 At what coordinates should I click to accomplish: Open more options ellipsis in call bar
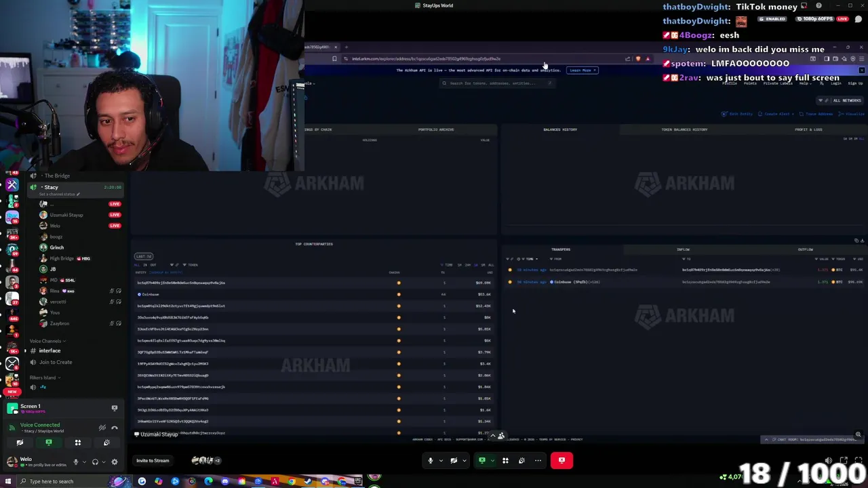tap(538, 461)
